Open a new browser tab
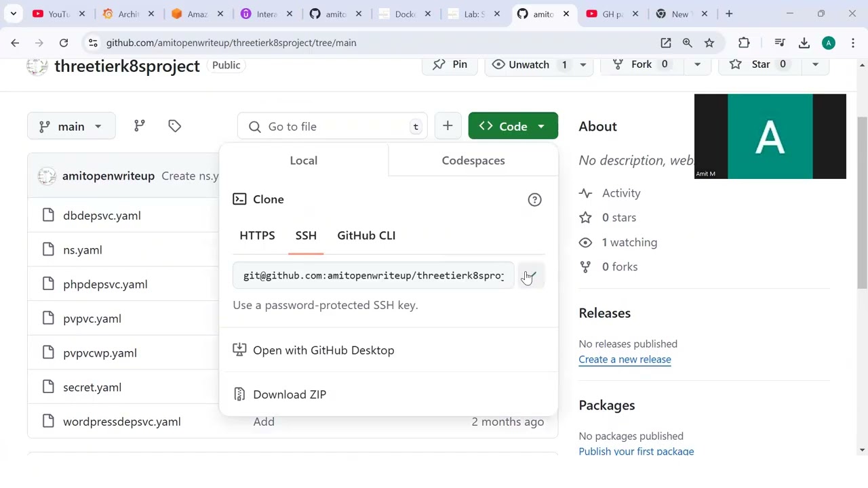The image size is (868, 488). [729, 14]
